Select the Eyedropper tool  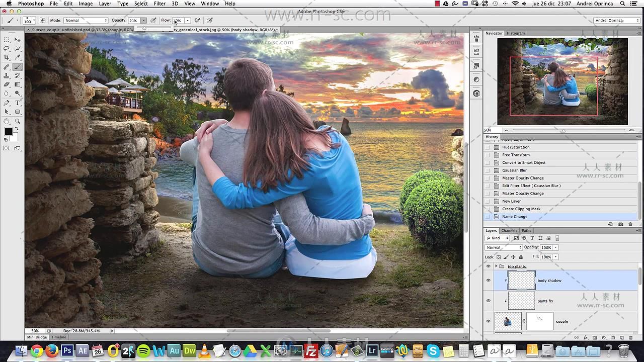click(18, 57)
